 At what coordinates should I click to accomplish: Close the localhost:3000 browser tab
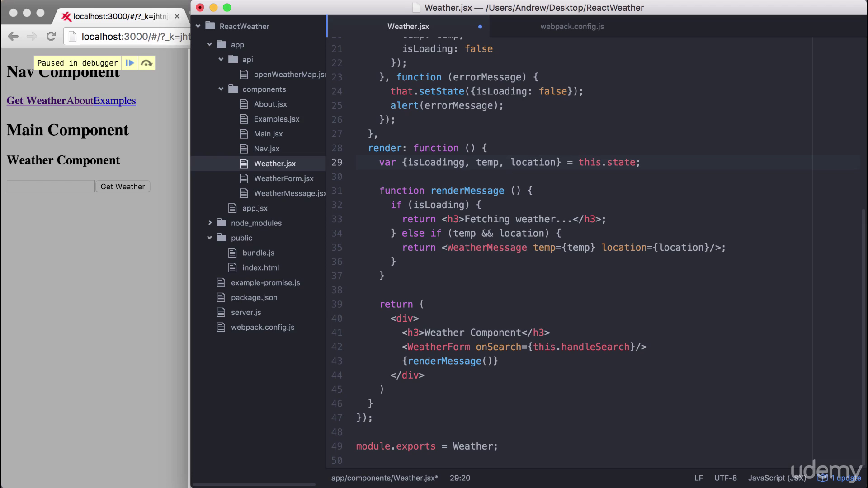(x=177, y=16)
